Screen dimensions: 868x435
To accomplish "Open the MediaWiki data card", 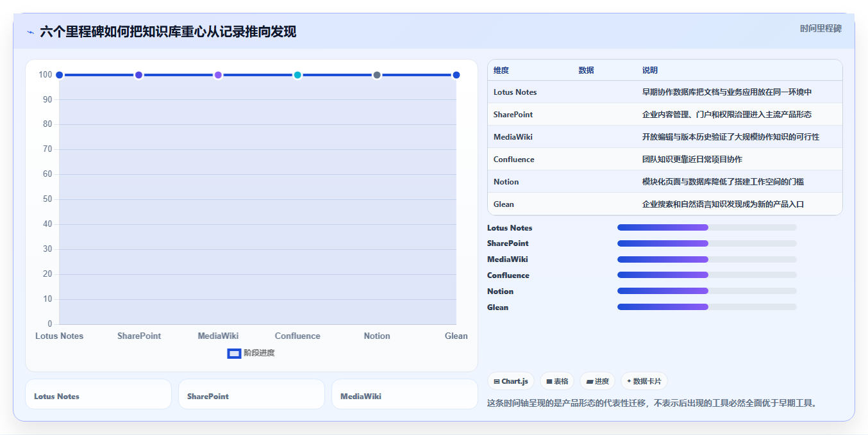I will [x=405, y=394].
